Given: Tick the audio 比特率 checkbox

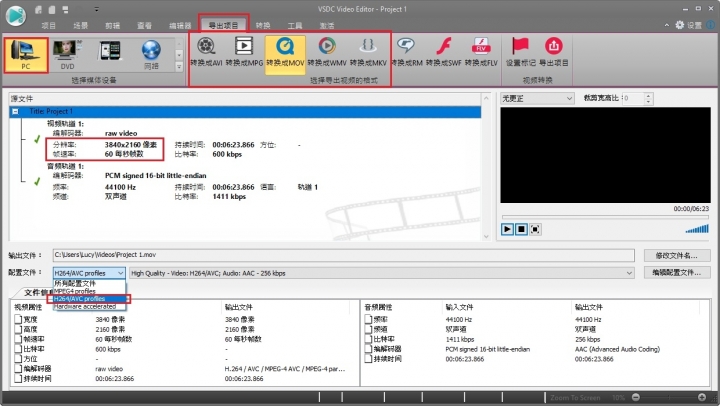Looking at the screenshot, I should pos(368,339).
